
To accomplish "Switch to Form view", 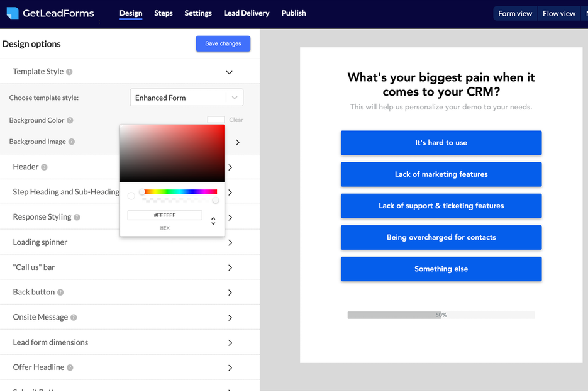I will coord(515,14).
